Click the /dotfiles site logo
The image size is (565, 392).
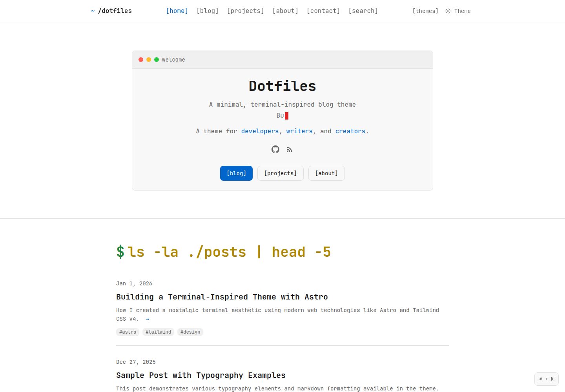111,11
